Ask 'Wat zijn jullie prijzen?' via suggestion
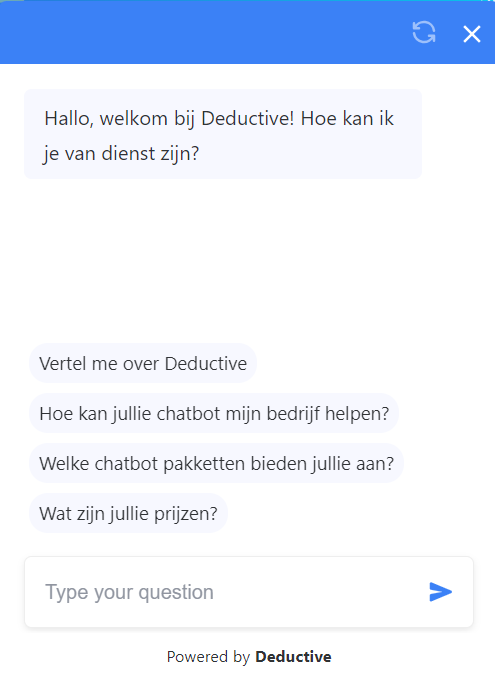 [128, 513]
